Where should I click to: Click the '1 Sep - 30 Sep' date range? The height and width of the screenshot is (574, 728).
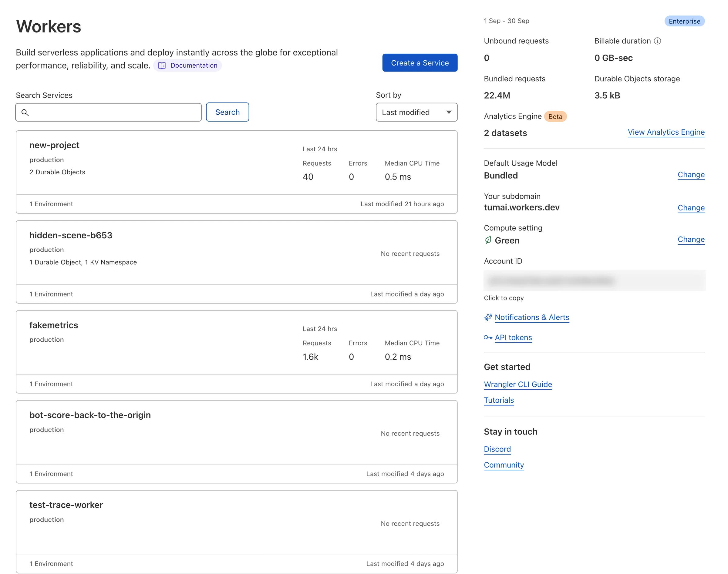point(506,21)
